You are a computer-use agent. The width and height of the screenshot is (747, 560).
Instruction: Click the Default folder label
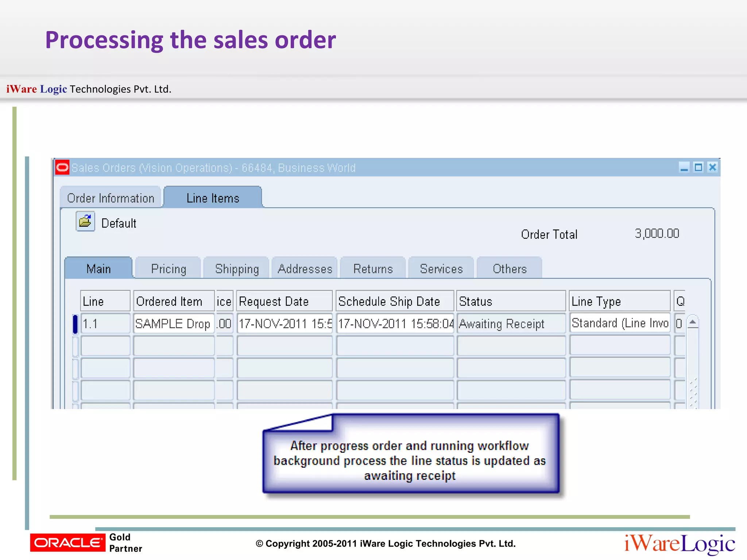coord(119,223)
